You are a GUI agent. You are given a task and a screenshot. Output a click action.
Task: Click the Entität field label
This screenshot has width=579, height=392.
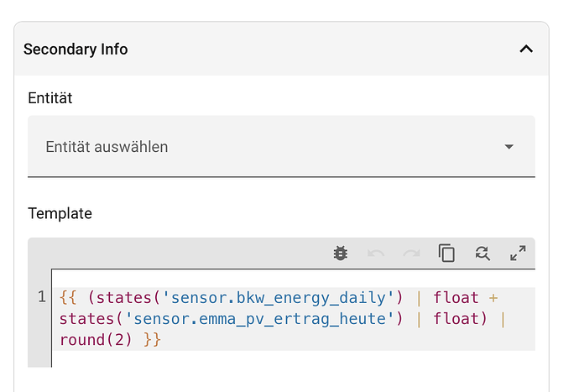click(x=50, y=98)
